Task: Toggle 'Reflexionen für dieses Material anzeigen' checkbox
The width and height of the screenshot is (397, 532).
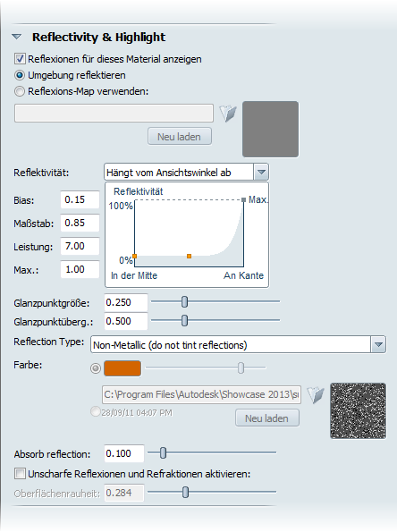Action: click(x=20, y=59)
